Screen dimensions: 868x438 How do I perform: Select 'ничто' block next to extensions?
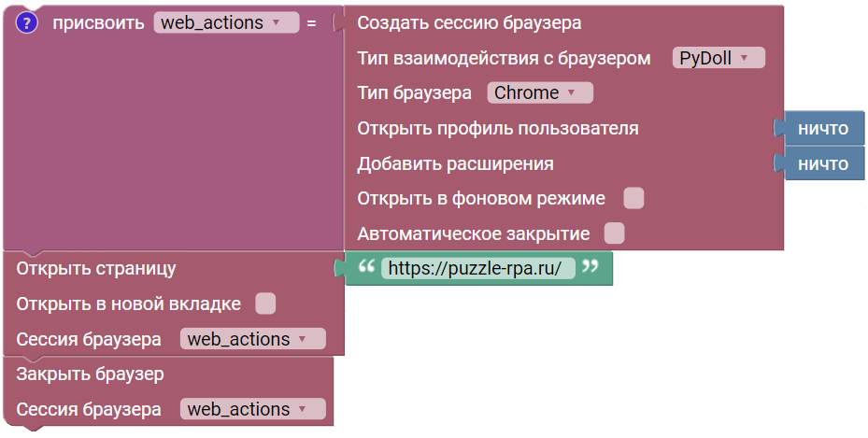(x=823, y=163)
